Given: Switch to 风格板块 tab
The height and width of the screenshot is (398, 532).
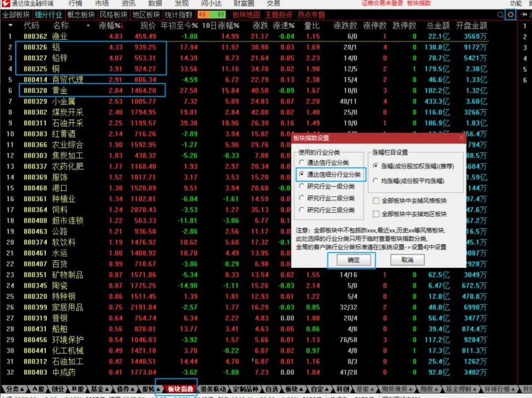Looking at the screenshot, I should click(113, 15).
